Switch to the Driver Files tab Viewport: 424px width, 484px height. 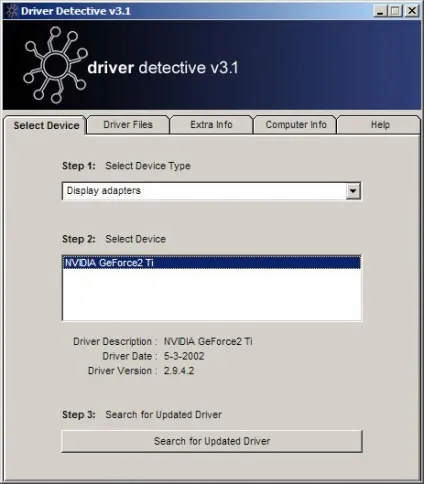click(128, 125)
